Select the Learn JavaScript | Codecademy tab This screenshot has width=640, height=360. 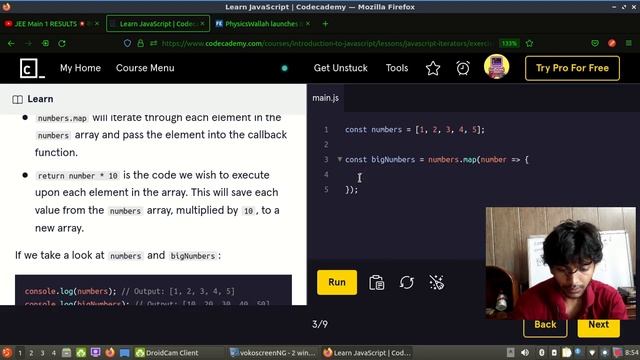tap(157, 24)
